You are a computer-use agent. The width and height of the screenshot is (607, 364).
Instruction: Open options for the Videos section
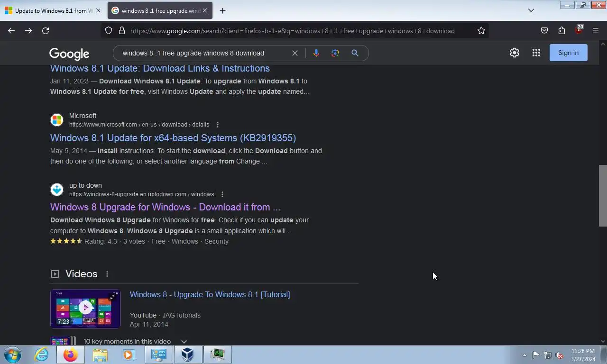(x=107, y=274)
